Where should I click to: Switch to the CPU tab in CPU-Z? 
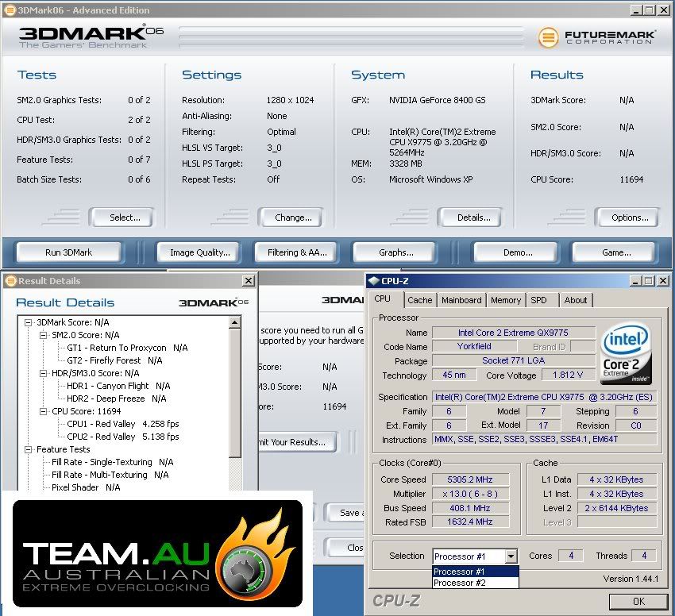click(x=382, y=298)
